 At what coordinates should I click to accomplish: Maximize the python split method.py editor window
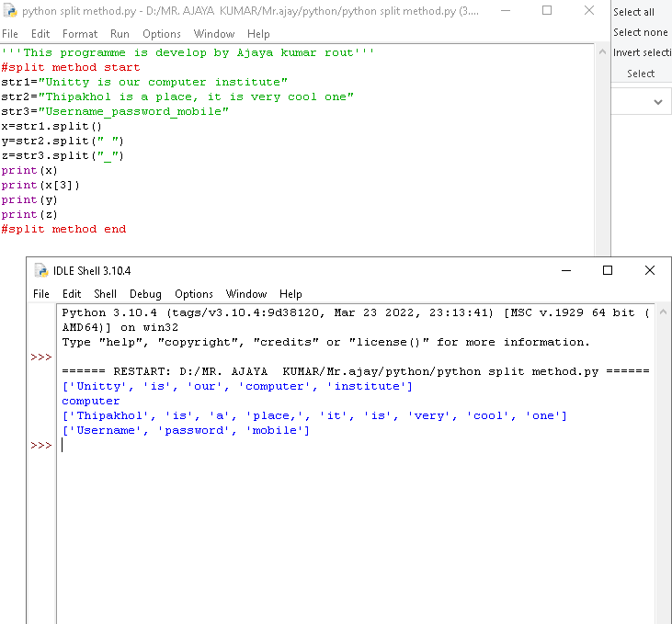click(547, 11)
